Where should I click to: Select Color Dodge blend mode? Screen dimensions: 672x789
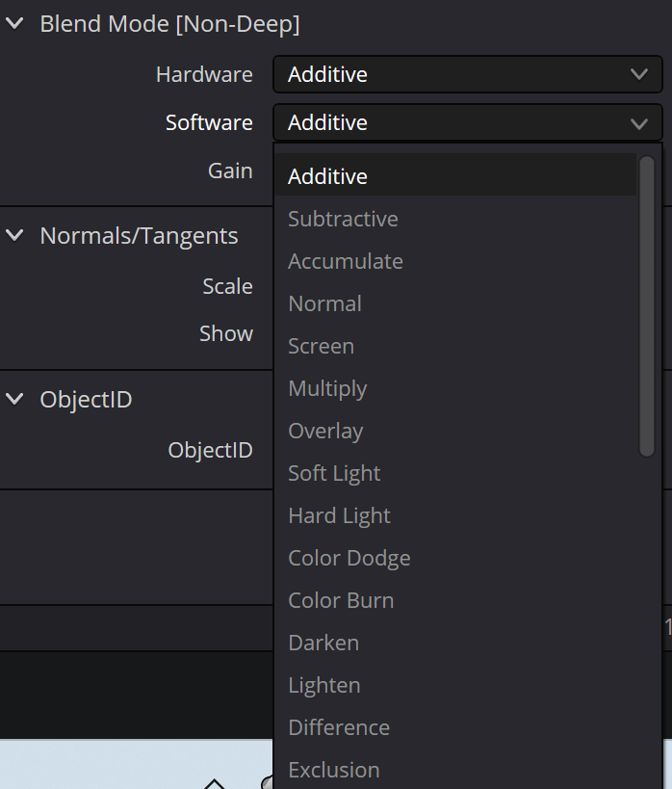(455, 558)
